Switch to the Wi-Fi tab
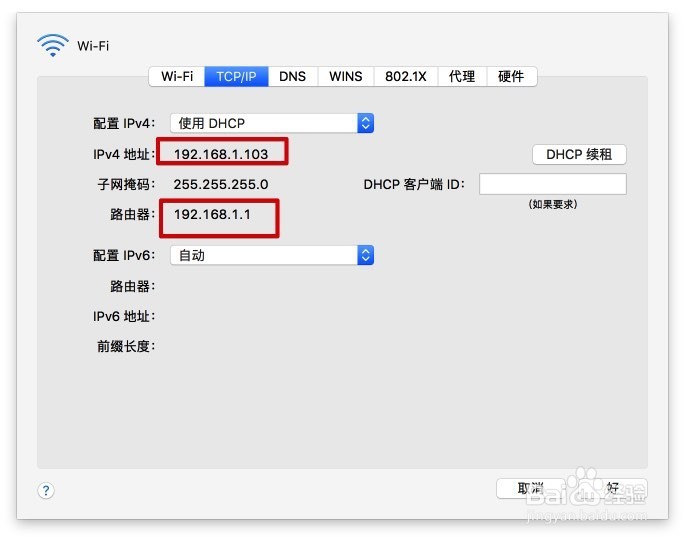The height and width of the screenshot is (540, 685). [177, 76]
